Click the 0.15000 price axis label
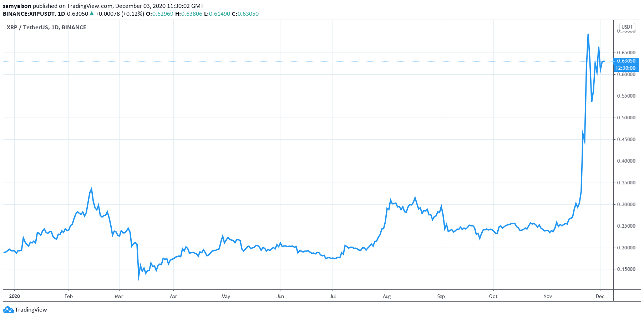 tap(626, 269)
